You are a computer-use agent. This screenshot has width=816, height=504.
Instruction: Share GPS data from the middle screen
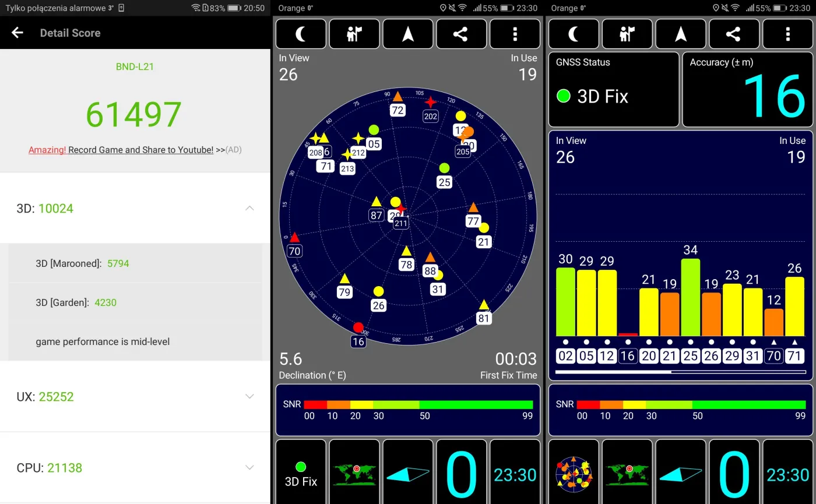pyautogui.click(x=461, y=34)
